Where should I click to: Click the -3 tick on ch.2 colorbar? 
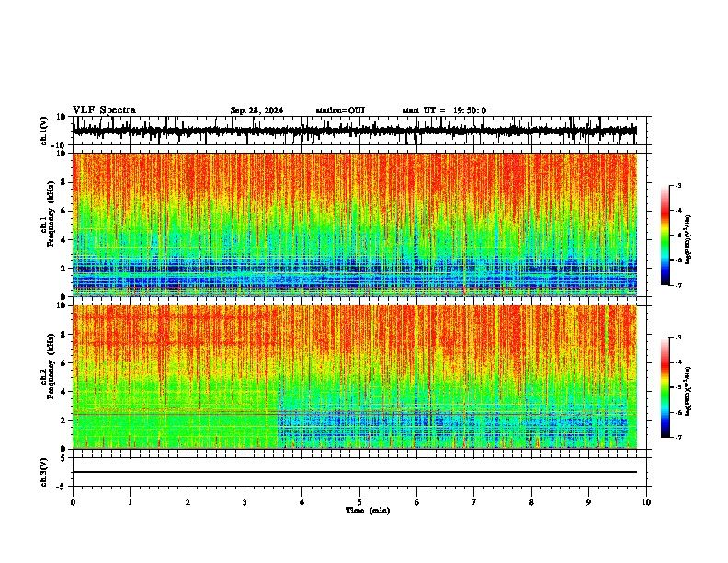point(678,338)
